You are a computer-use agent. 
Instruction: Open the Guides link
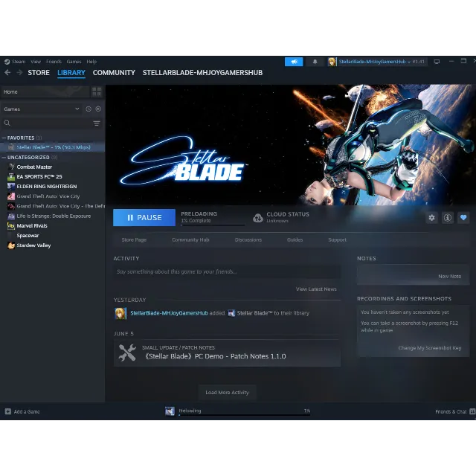click(x=295, y=239)
